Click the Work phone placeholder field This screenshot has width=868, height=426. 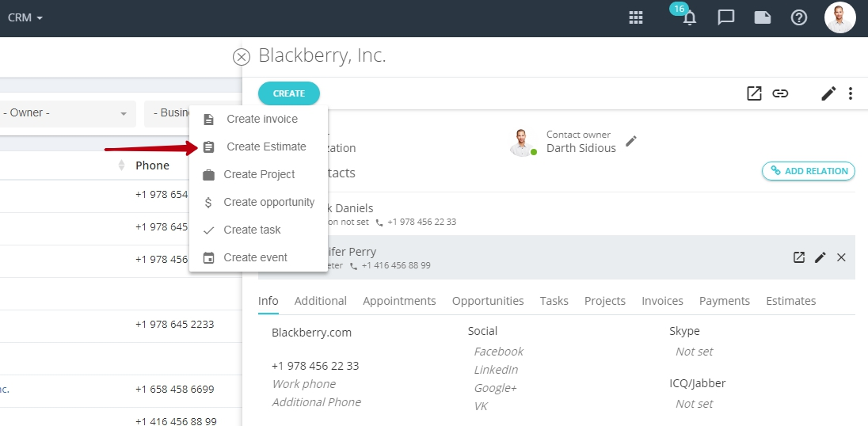[304, 384]
